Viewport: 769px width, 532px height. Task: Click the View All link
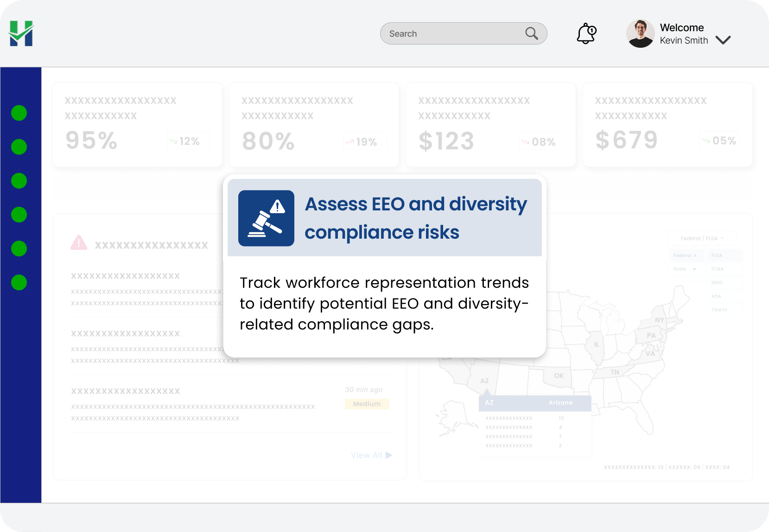[x=371, y=455]
